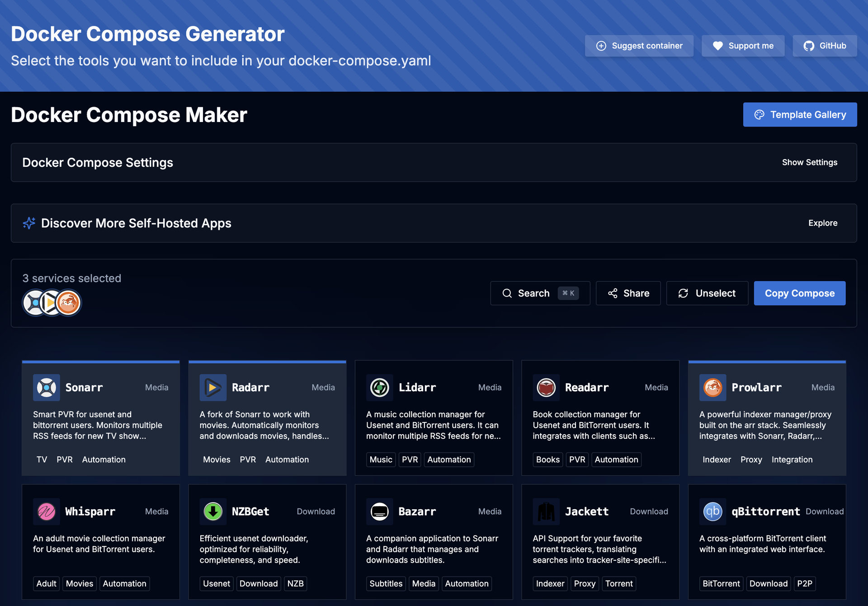Open the service Search field
The width and height of the screenshot is (868, 606).
pos(540,293)
